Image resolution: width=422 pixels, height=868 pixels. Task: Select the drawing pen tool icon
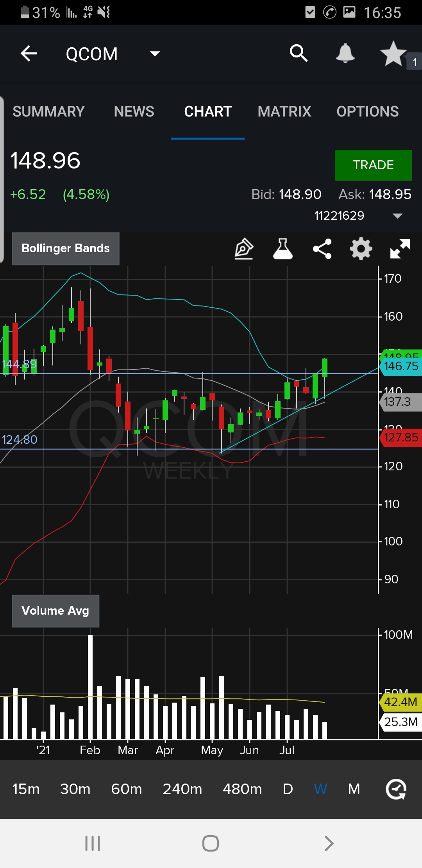[x=244, y=249]
